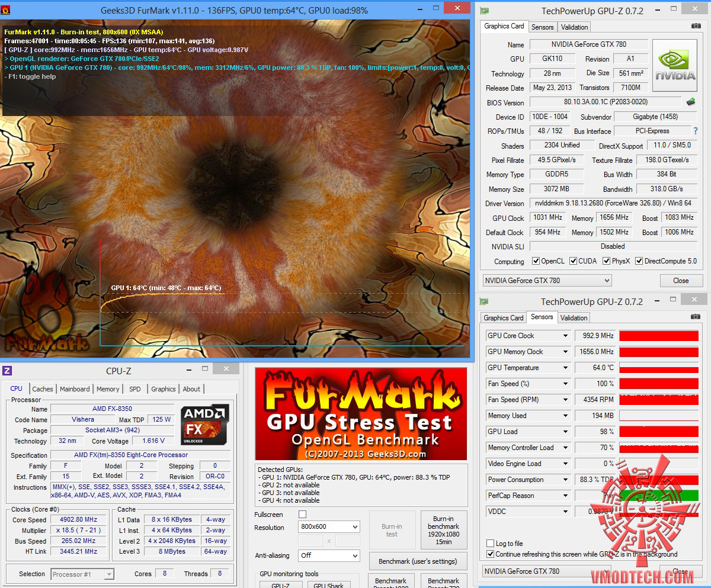Click the NVIDIA logo in GPU-Z
Viewport: 711px width, 588px height.
pos(675,66)
